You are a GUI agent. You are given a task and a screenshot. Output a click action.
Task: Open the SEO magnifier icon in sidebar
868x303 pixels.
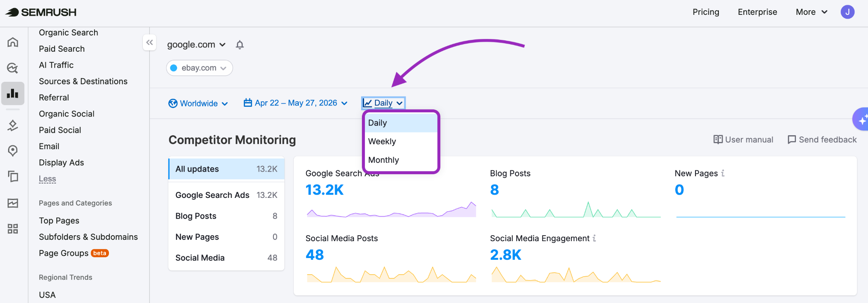13,68
